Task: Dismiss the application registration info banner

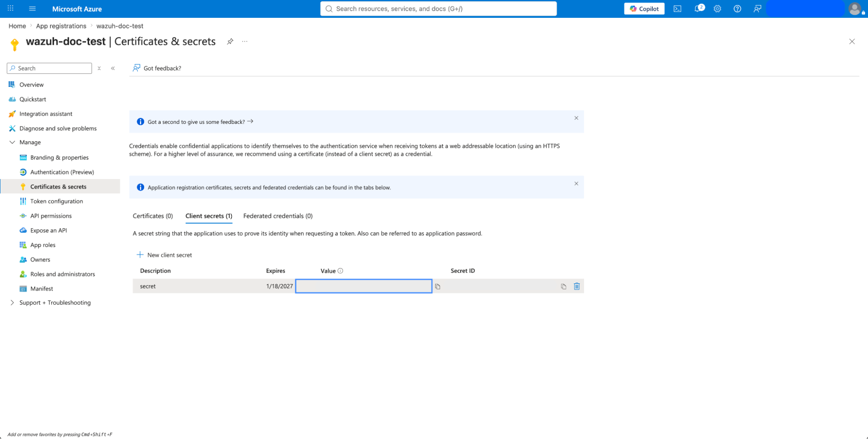Action: click(576, 184)
